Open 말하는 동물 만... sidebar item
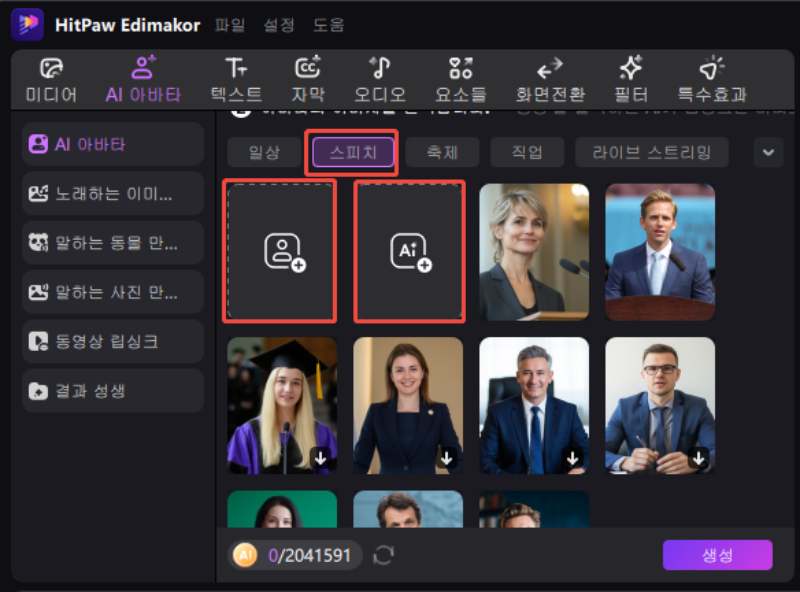 (x=113, y=243)
